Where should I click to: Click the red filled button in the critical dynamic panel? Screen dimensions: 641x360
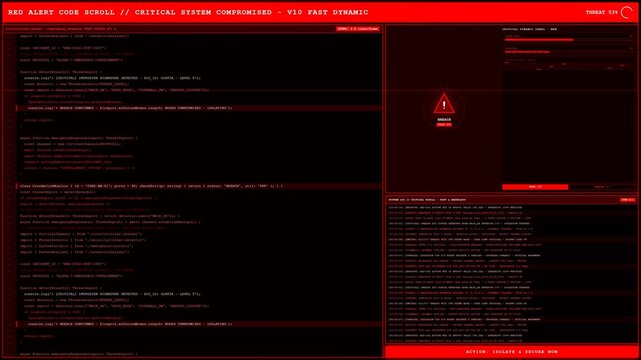coord(535,187)
